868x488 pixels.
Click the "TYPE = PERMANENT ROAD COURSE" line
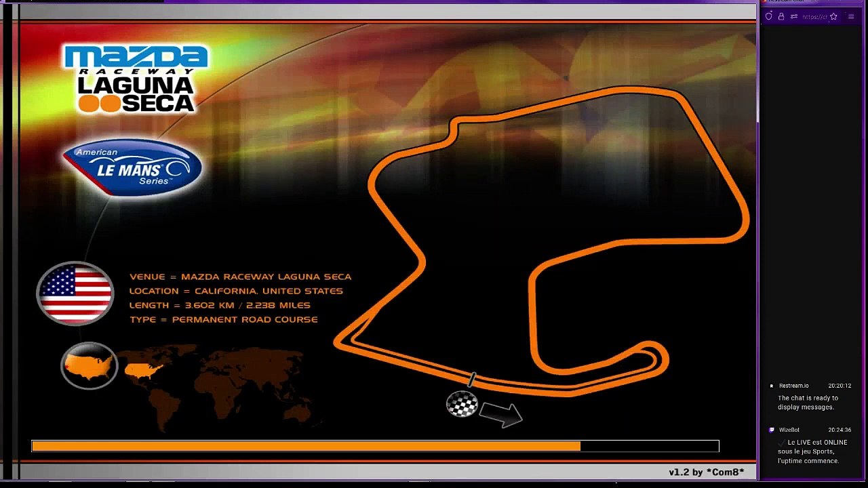tap(224, 319)
